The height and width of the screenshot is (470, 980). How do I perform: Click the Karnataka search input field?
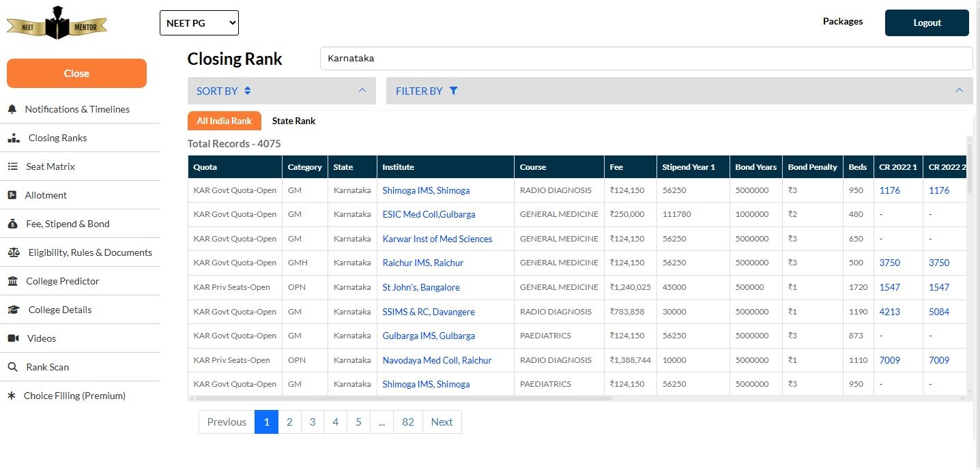point(646,58)
